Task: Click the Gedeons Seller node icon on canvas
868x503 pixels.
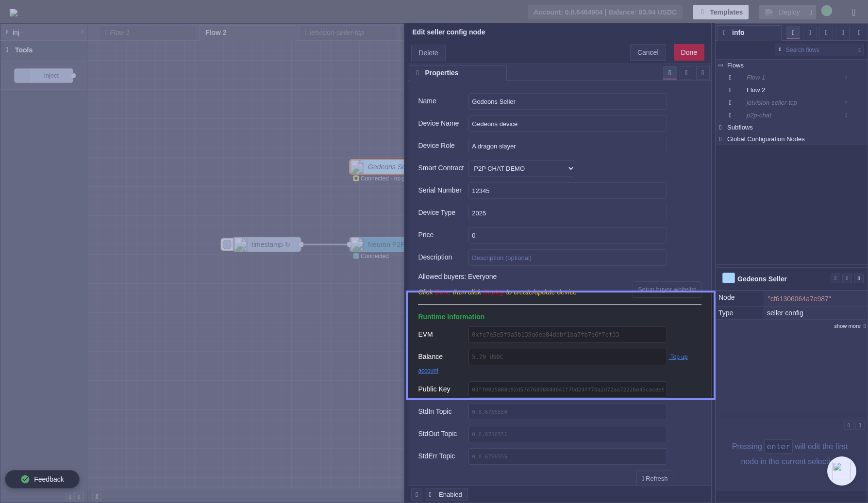Action: pyautogui.click(x=357, y=167)
